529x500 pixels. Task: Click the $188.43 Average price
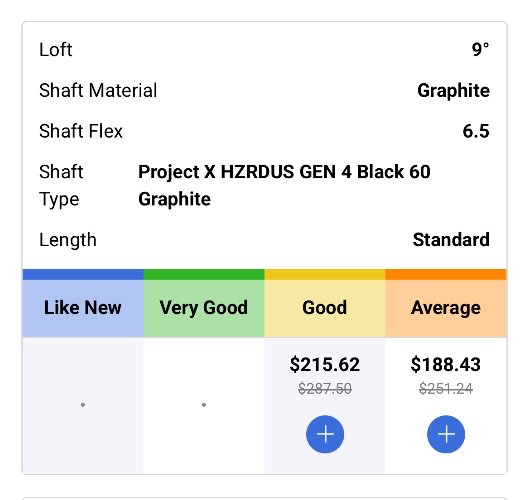pyautogui.click(x=446, y=365)
